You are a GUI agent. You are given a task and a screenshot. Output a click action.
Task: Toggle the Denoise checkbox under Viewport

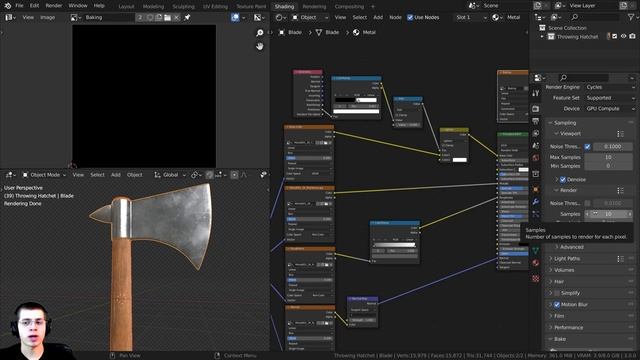[x=563, y=180]
